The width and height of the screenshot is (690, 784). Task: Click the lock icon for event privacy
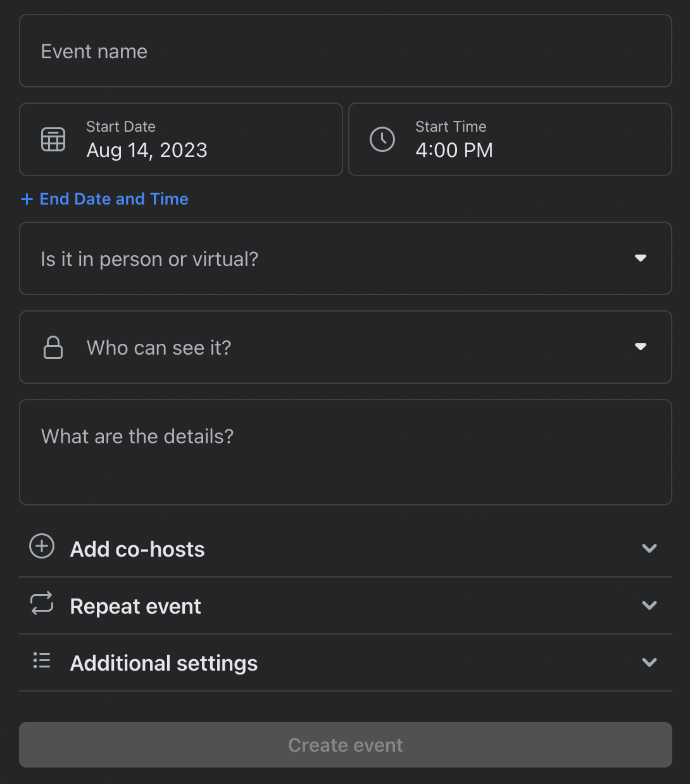(x=53, y=348)
